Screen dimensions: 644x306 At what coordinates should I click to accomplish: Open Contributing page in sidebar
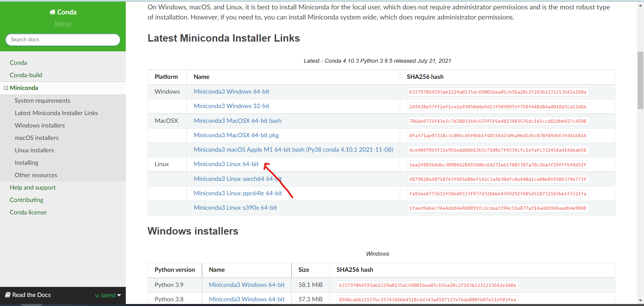pyautogui.click(x=26, y=200)
